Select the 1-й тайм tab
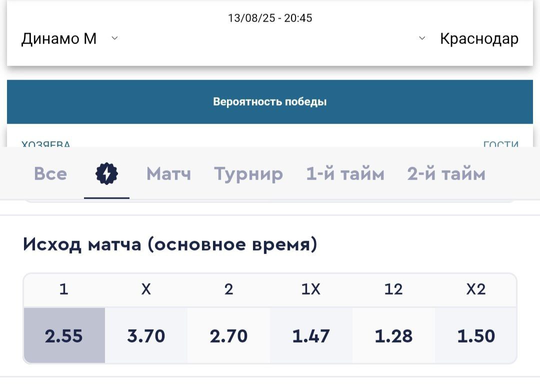Image resolution: width=540 pixels, height=392 pixels. coord(345,173)
